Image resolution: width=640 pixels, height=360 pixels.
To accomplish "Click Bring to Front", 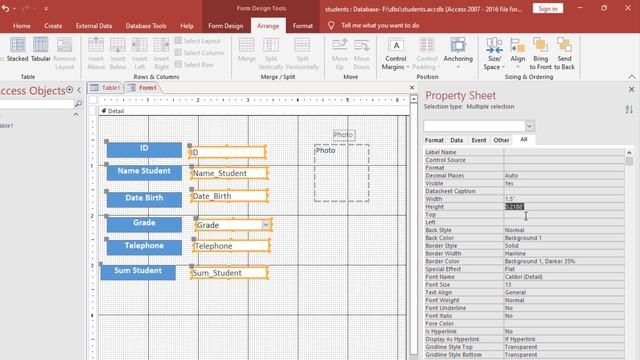I will [540, 53].
